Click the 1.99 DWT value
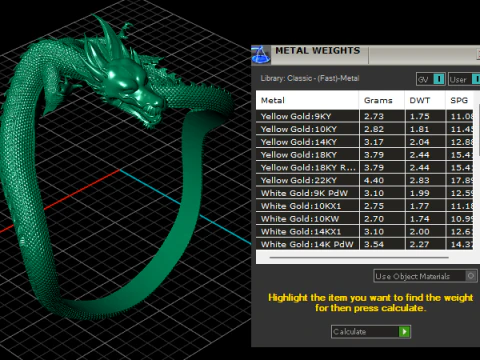Viewport: 480px width, 360px height. (419, 193)
